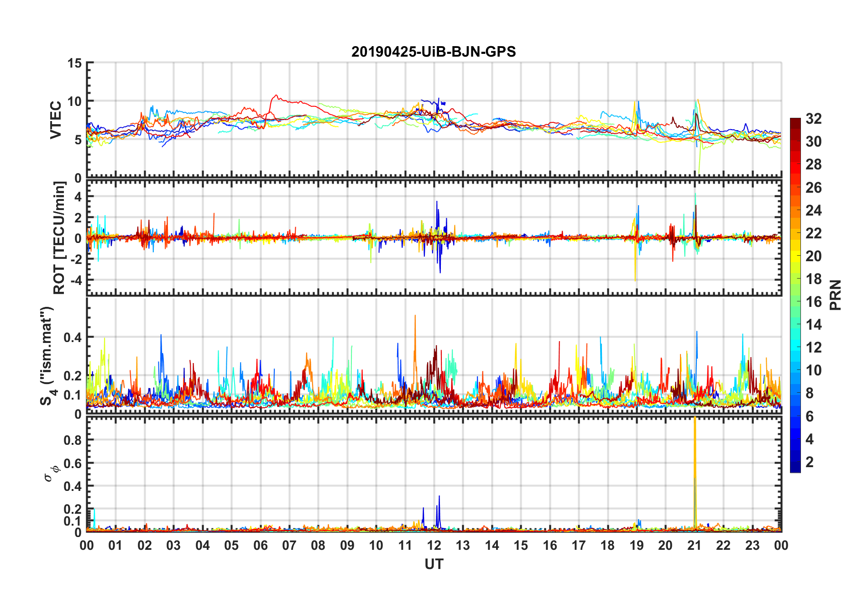The width and height of the screenshot is (868, 590).
Task: Click sigma-phi panel y-tick 0.6
Action: pyautogui.click(x=73, y=463)
